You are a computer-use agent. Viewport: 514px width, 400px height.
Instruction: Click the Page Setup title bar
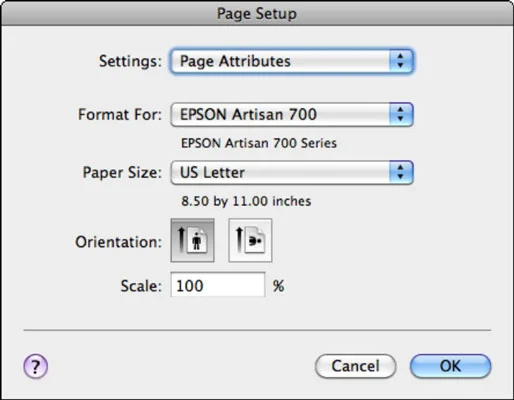[257, 13]
